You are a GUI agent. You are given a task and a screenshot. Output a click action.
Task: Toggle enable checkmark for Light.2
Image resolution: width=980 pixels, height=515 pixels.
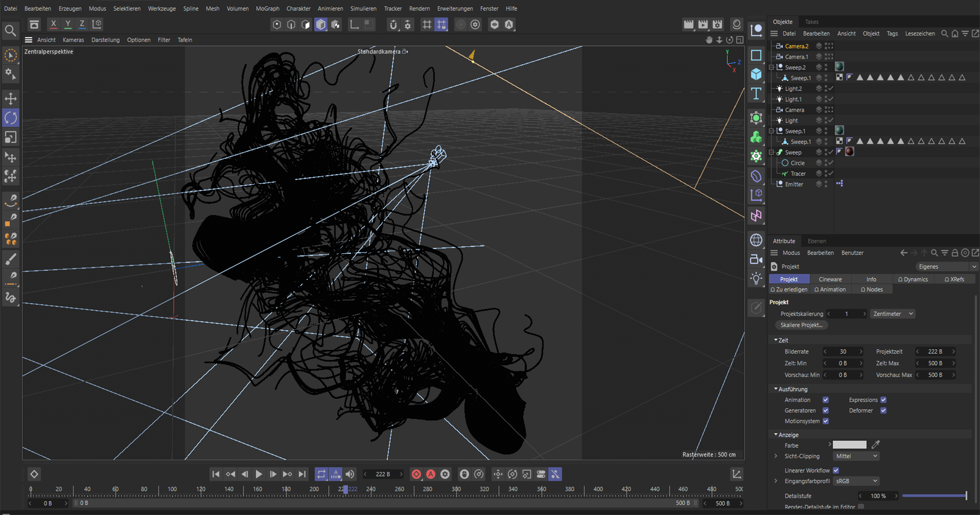pos(831,89)
